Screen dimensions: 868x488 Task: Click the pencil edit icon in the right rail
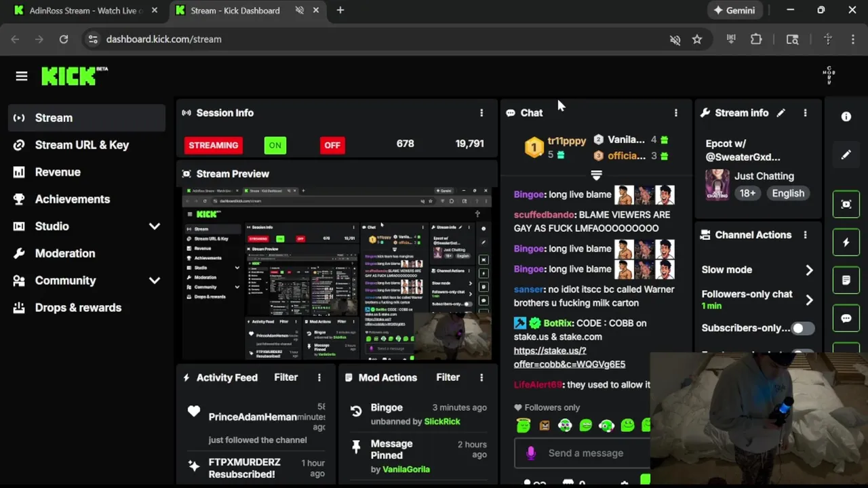coord(846,155)
